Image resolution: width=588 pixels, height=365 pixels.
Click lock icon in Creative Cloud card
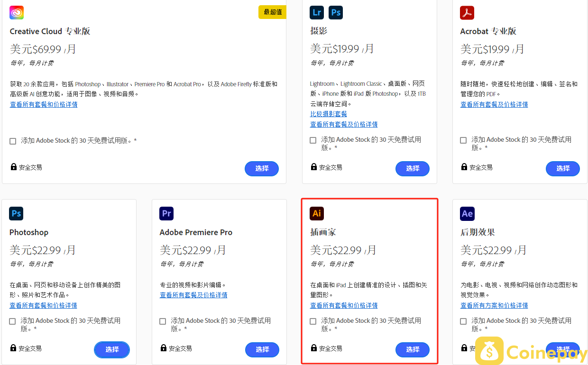coord(13,167)
